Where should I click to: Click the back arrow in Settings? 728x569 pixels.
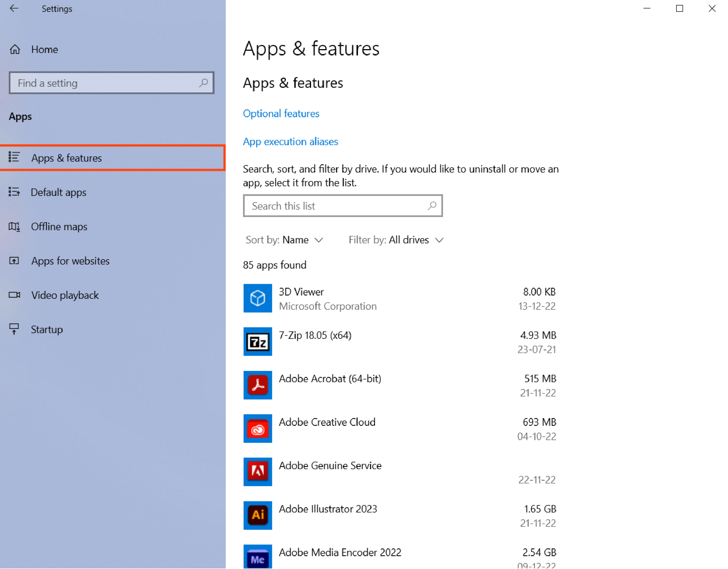[14, 9]
